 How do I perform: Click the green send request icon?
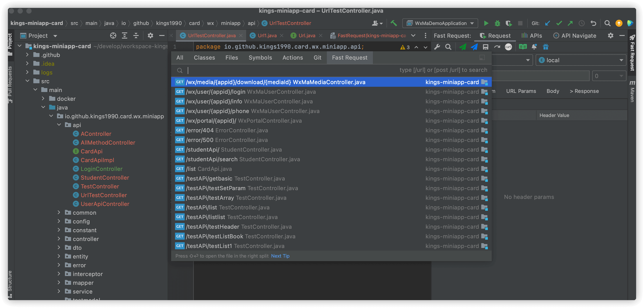(x=463, y=47)
